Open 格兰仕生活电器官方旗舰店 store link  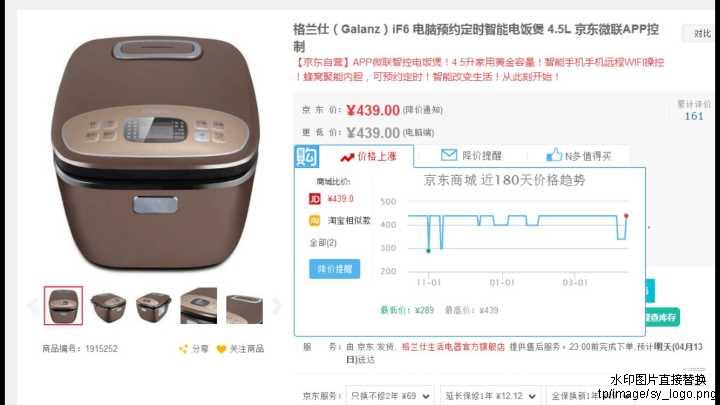[x=453, y=347]
